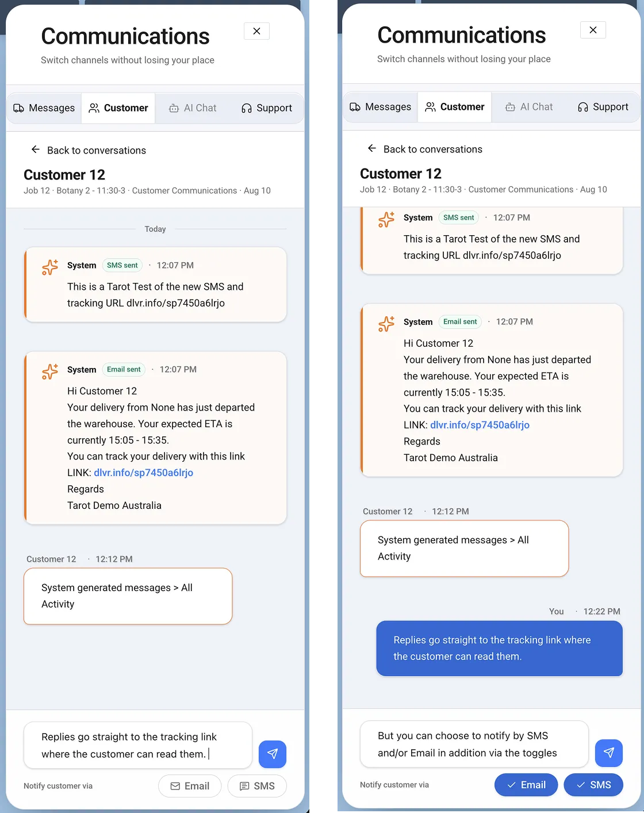Go back to conversations in left panel
This screenshot has width=644, height=813.
[x=89, y=150]
